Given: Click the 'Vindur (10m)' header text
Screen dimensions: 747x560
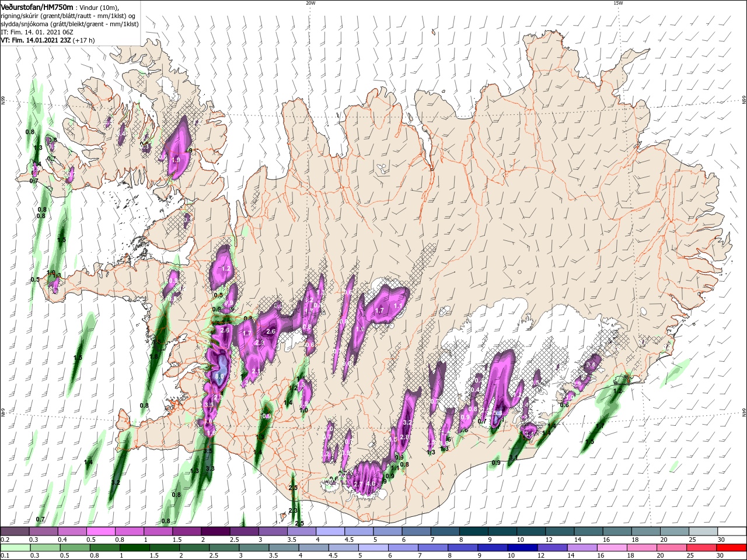Looking at the screenshot, I should click(x=100, y=7).
